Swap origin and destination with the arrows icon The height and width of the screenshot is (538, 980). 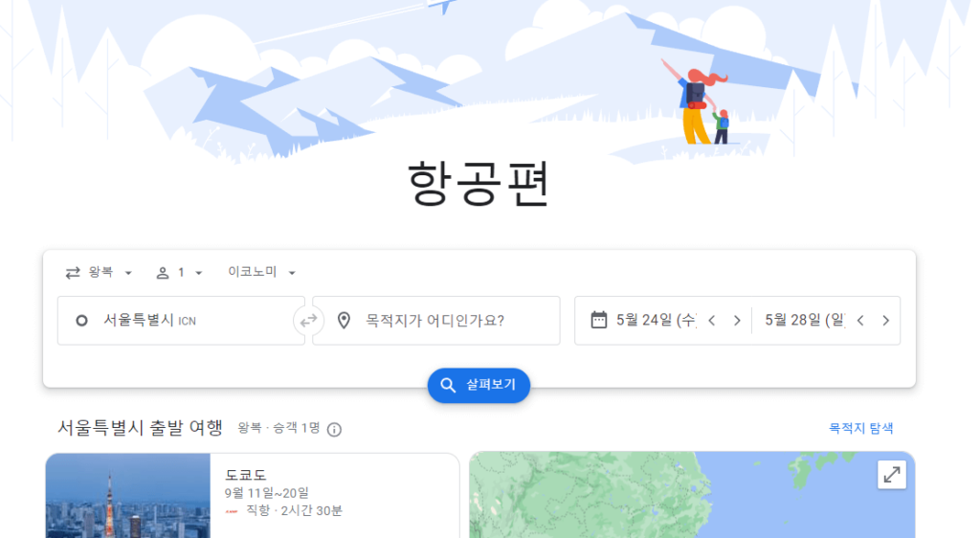pos(308,321)
